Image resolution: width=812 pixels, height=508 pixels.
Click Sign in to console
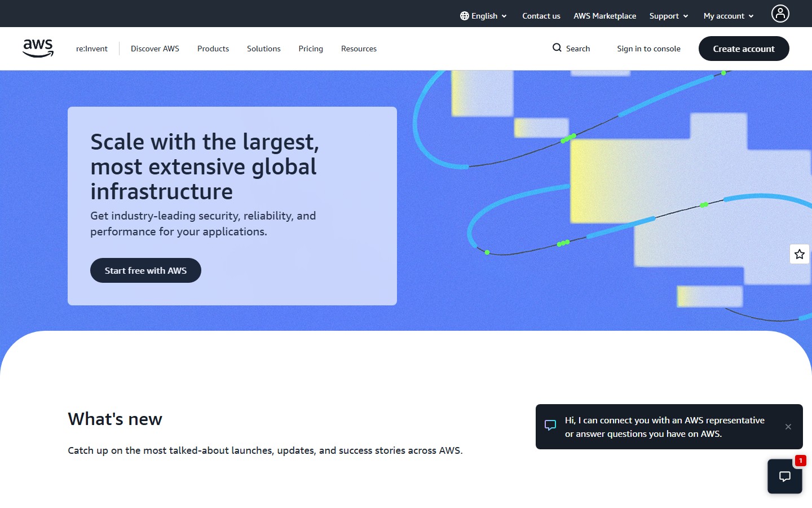[x=648, y=49]
